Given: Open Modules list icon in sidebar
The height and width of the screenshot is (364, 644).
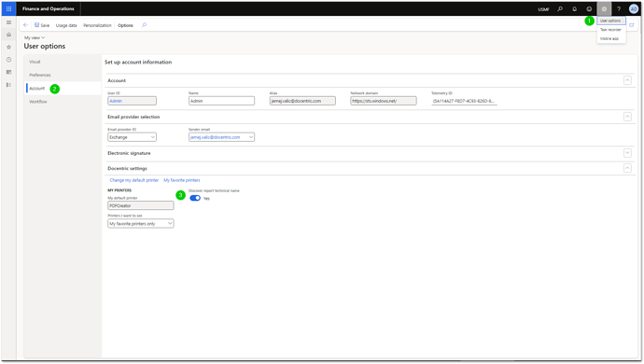Looking at the screenshot, I should click(8, 85).
